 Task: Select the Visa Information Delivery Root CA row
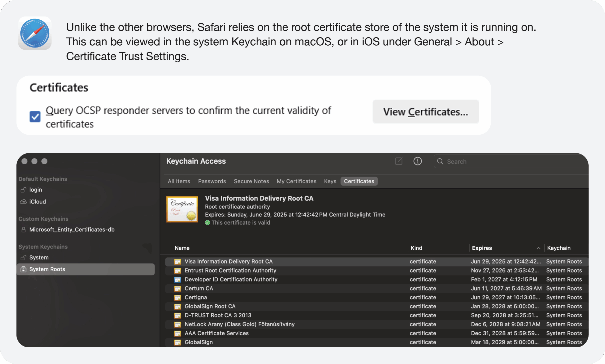(377, 262)
